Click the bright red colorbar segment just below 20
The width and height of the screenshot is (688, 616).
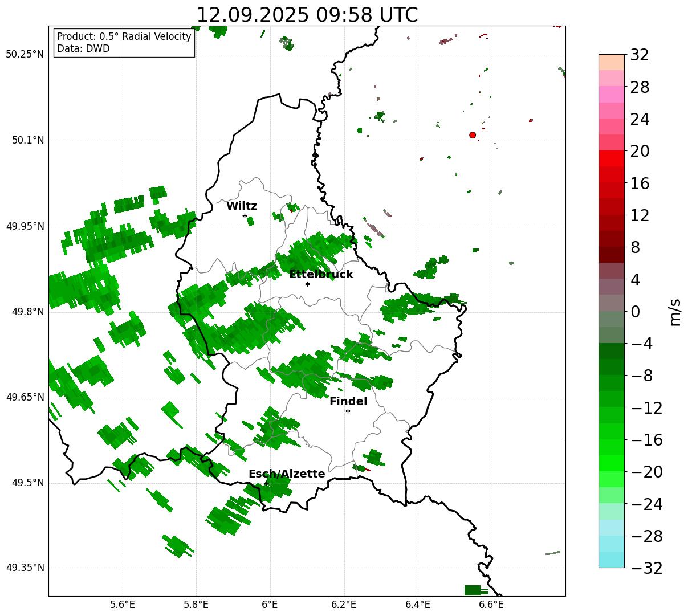point(612,159)
